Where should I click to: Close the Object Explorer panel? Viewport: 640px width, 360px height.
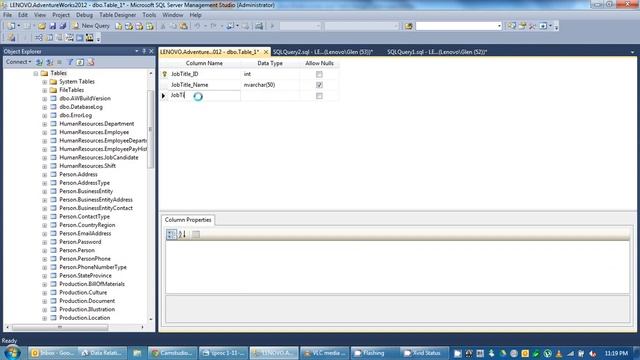151,51
